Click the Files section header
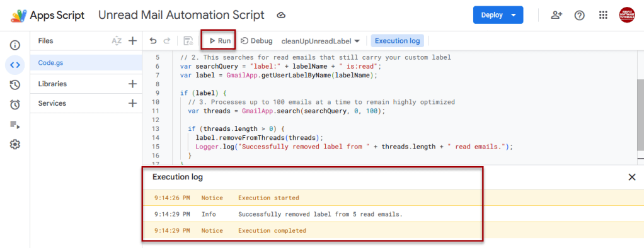The height and width of the screenshot is (248, 644). click(x=45, y=41)
